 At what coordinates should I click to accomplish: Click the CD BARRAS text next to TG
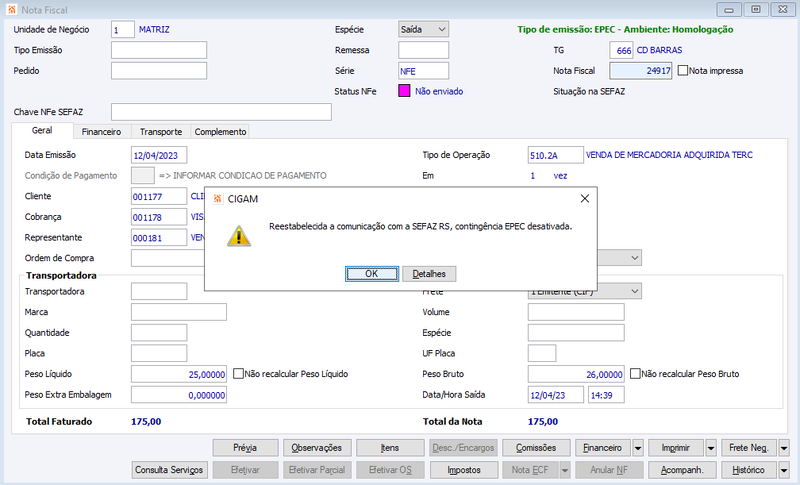tap(659, 50)
